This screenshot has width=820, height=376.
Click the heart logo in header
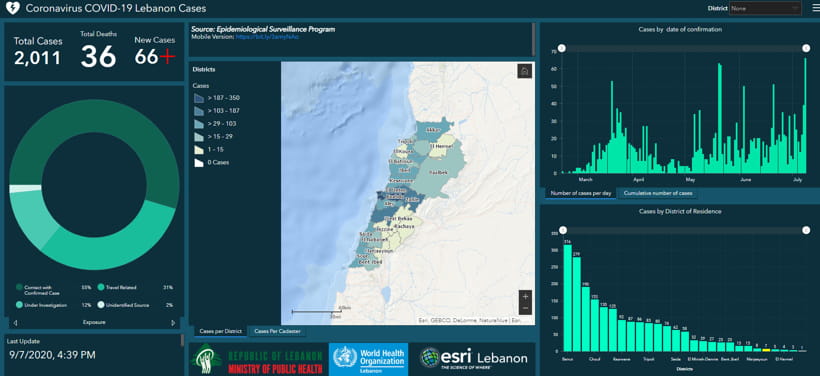pyautogui.click(x=13, y=8)
